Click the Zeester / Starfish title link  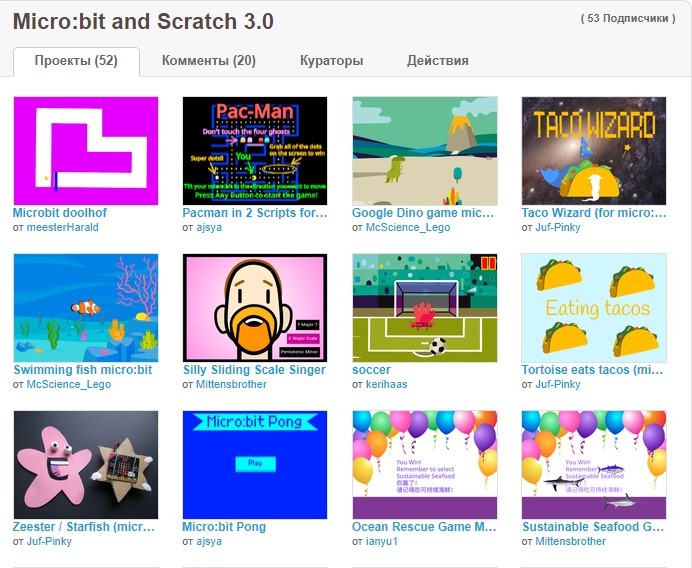(84, 527)
